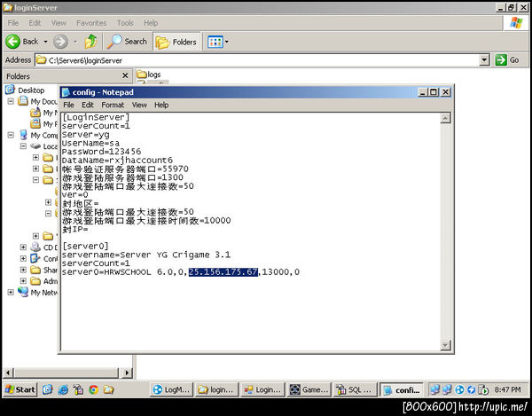Switch to Game... taskbar button
The width and height of the screenshot is (532, 416).
pos(309,390)
